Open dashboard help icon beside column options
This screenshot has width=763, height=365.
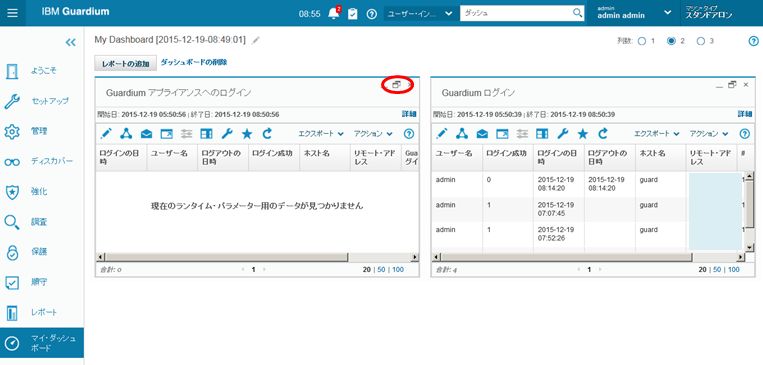click(x=753, y=41)
